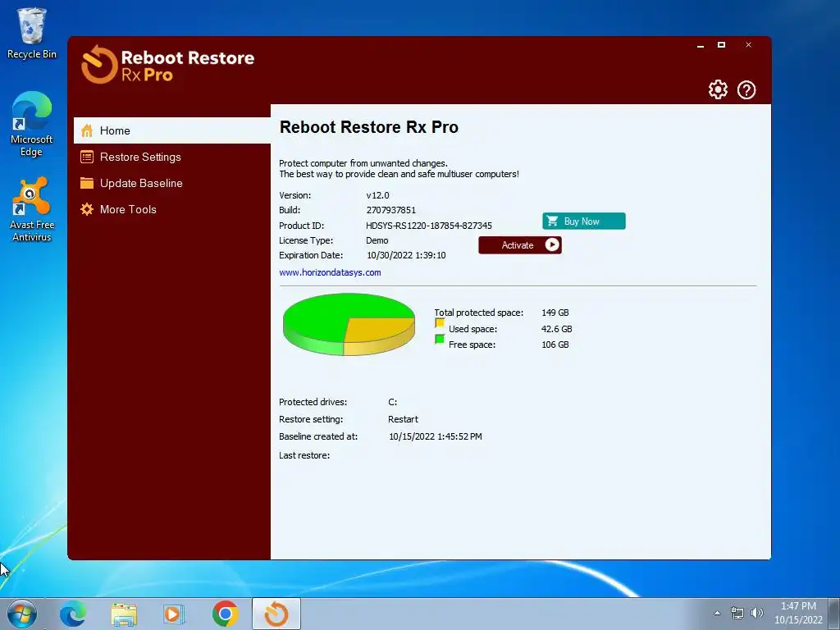Open the help question mark icon
Screen dimensions: 840x630
tap(746, 89)
